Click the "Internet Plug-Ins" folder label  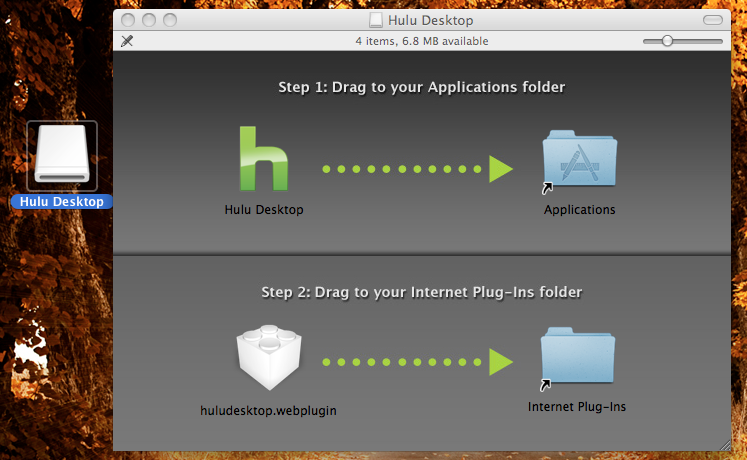point(577,407)
